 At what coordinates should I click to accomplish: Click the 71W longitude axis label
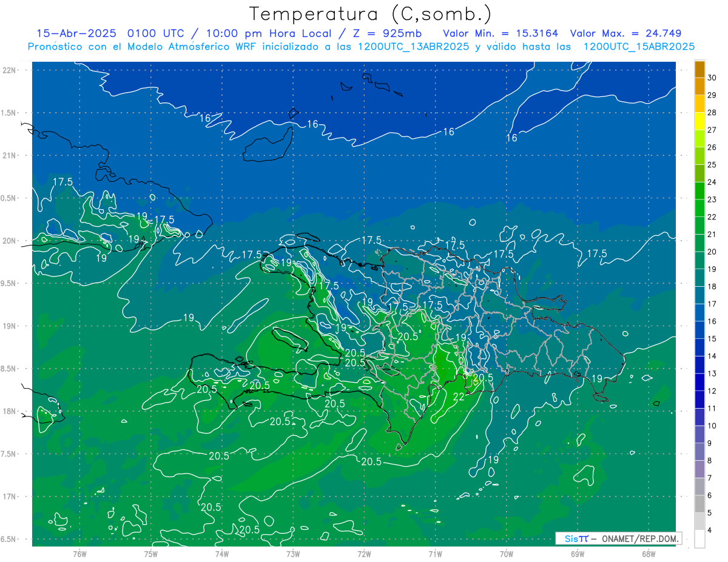pyautogui.click(x=435, y=554)
